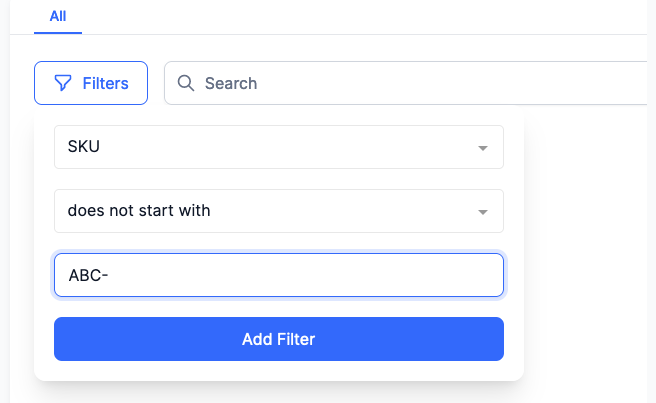The image size is (656, 403).
Task: Focus the Search input field
Action: tap(406, 83)
